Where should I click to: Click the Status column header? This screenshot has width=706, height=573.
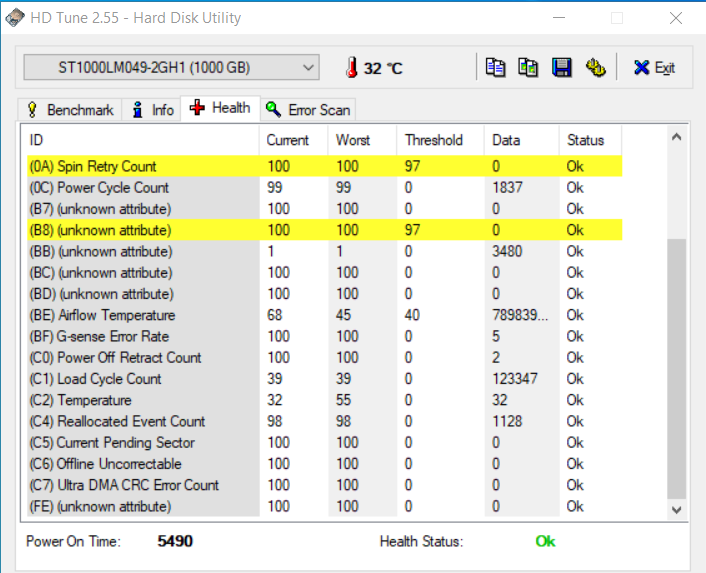click(x=590, y=140)
